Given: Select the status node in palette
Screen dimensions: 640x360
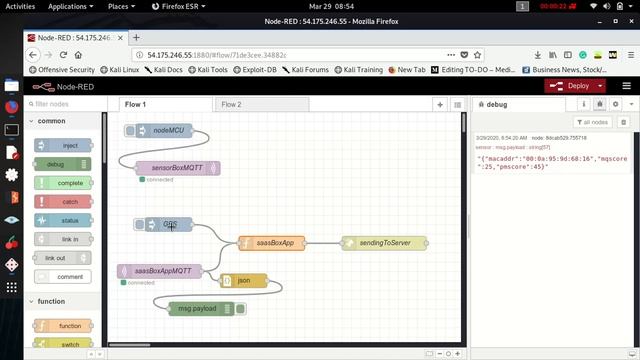Looking at the screenshot, I should (63, 220).
